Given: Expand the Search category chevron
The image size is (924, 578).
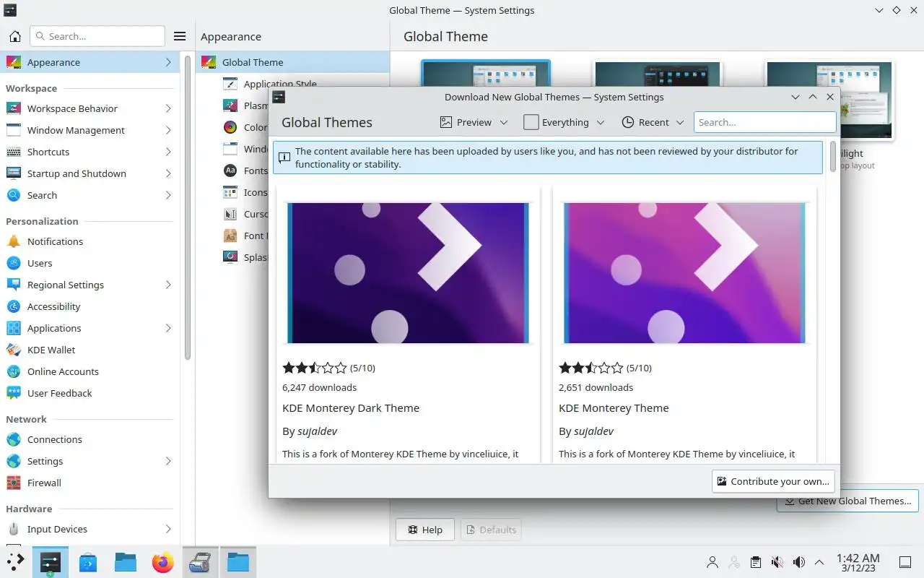Looking at the screenshot, I should click(x=168, y=195).
